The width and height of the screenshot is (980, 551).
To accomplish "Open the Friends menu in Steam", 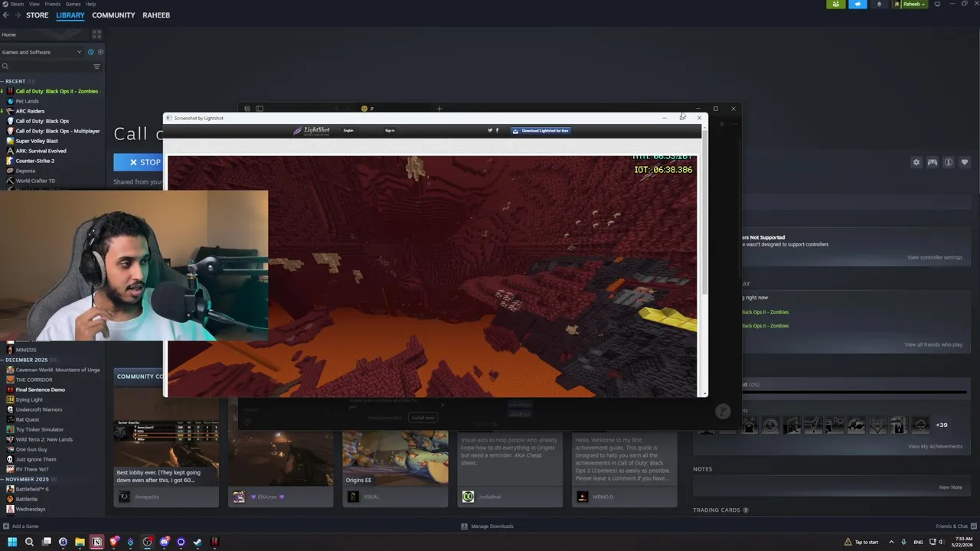I will [x=52, y=4].
